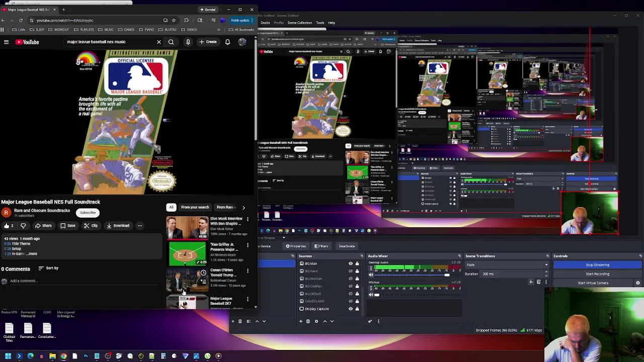This screenshot has height=362, width=644.
Task: Go to the YouTube logo home link
Action: point(27,42)
